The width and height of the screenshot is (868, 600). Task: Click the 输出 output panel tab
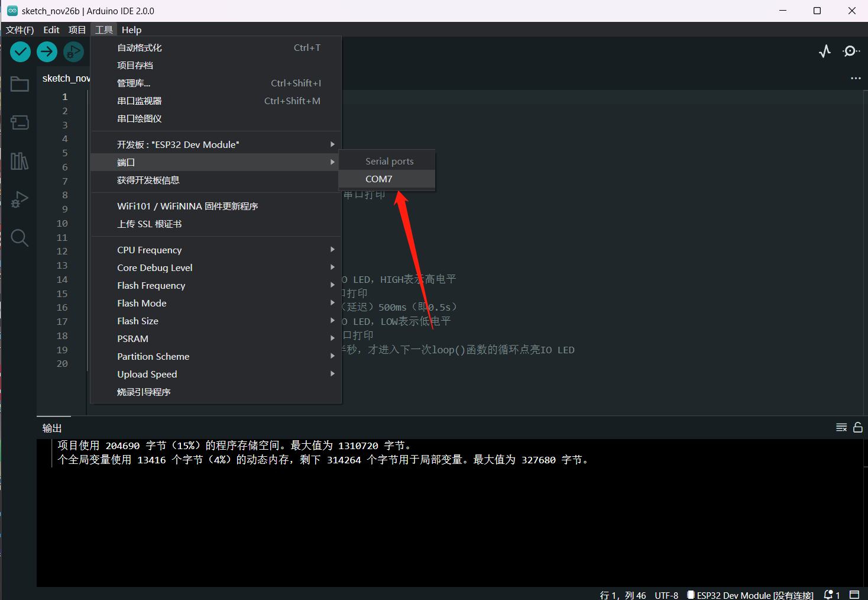tap(52, 428)
